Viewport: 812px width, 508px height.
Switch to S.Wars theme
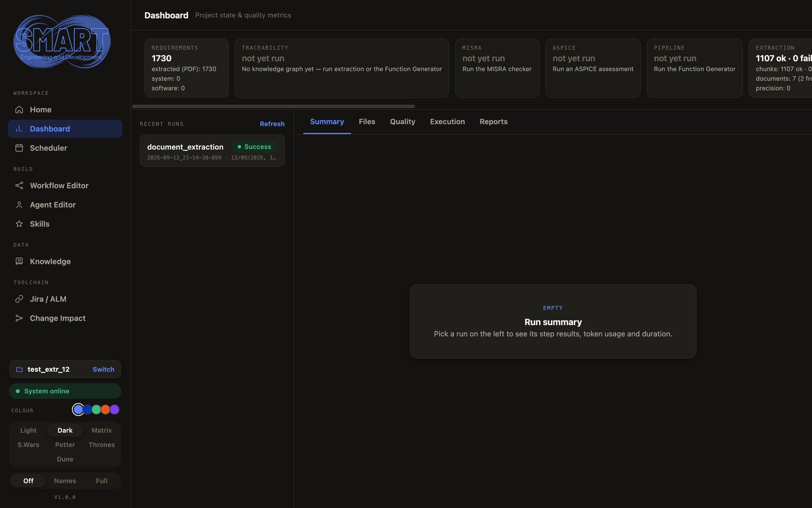[x=28, y=445]
